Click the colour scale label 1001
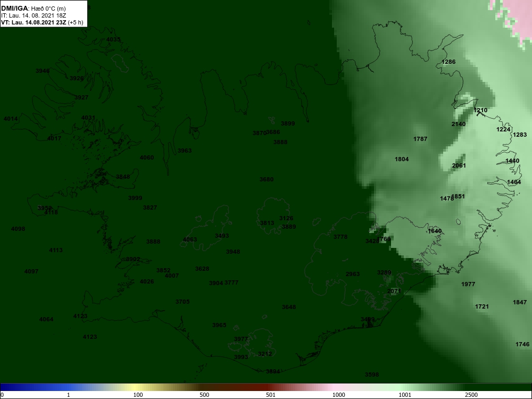Image resolution: width=532 pixels, height=399 pixels. coord(405,395)
